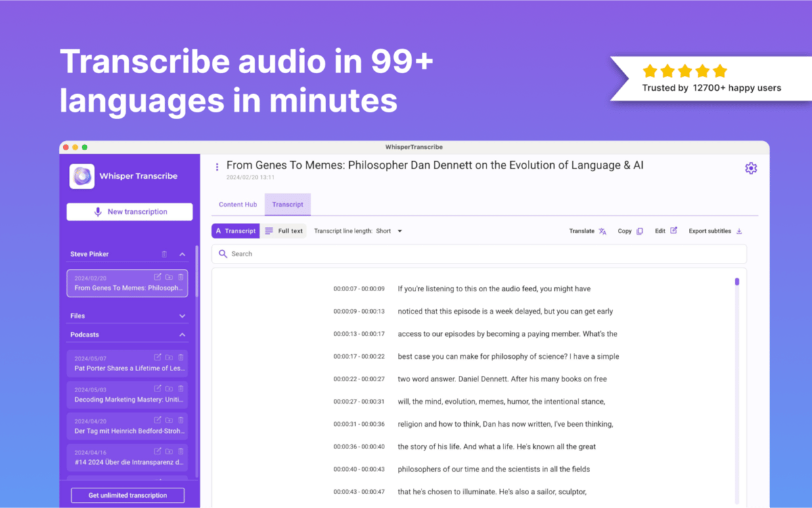Open settings via the gear icon

[x=750, y=169]
